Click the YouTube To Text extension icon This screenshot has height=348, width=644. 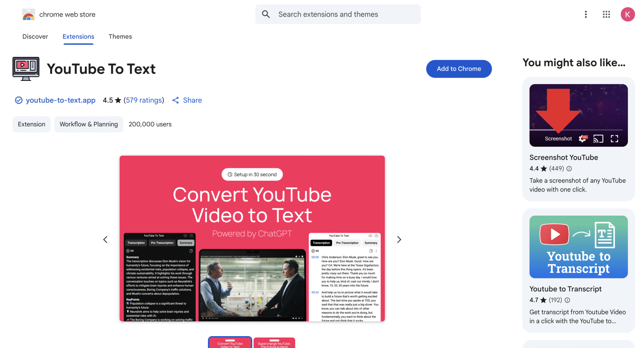point(26,69)
